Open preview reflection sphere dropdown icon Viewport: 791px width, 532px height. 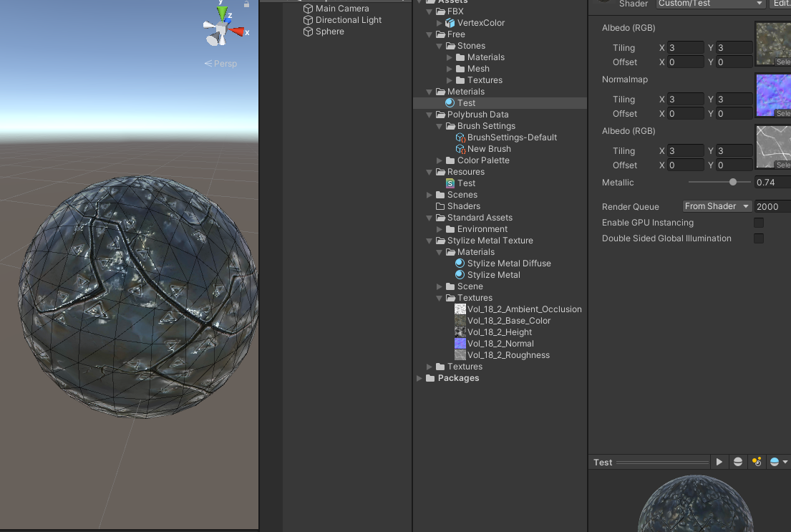pyautogui.click(x=778, y=462)
